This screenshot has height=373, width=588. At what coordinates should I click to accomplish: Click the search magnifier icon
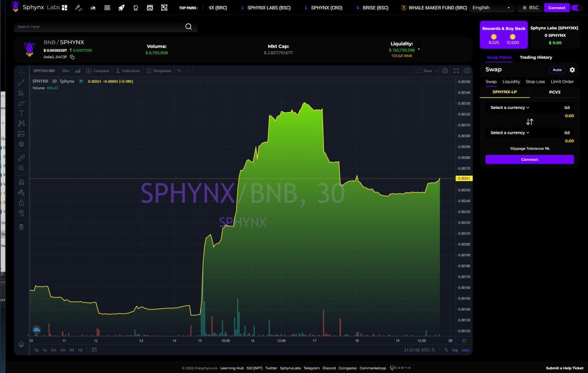(189, 26)
